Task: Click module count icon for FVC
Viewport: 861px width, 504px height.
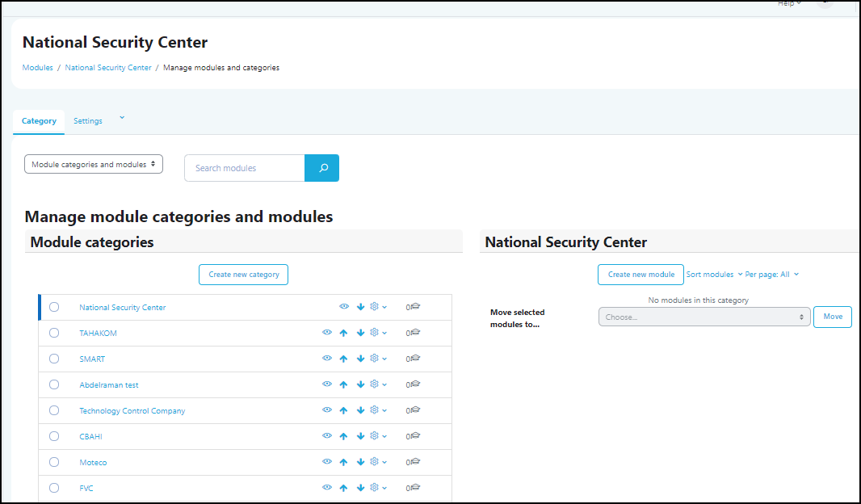Action: 416,487
